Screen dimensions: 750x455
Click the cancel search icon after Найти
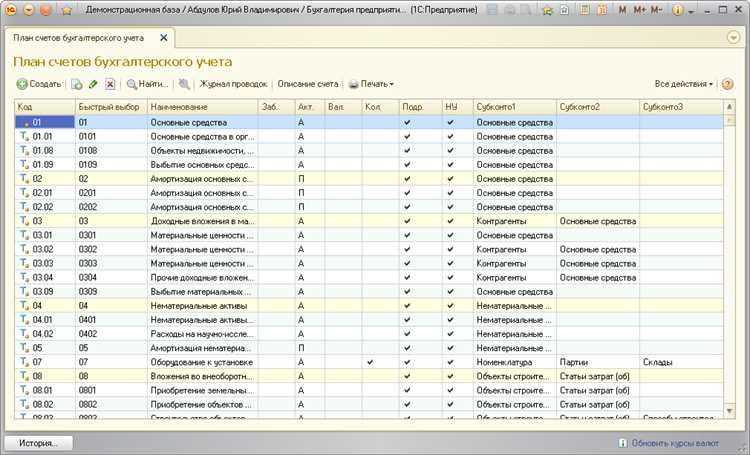184,84
